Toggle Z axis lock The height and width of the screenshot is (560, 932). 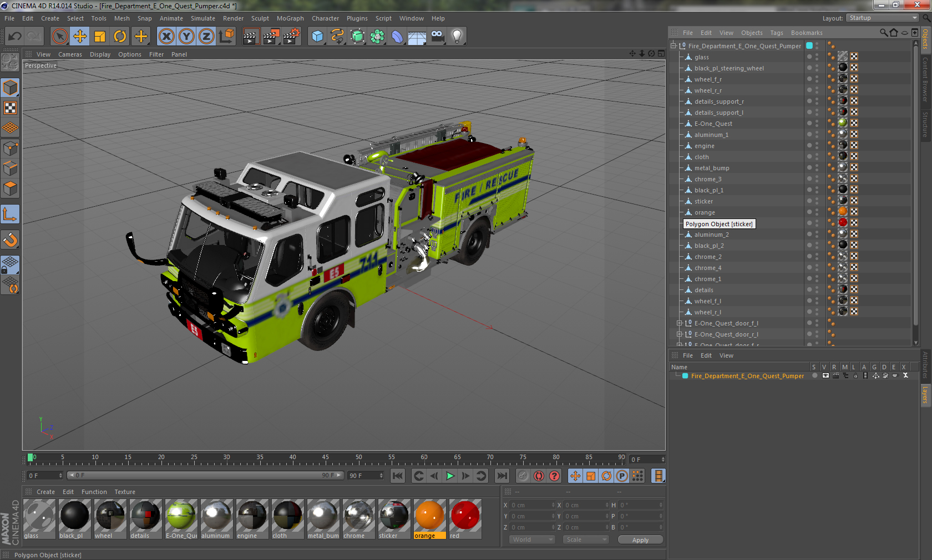pos(206,37)
